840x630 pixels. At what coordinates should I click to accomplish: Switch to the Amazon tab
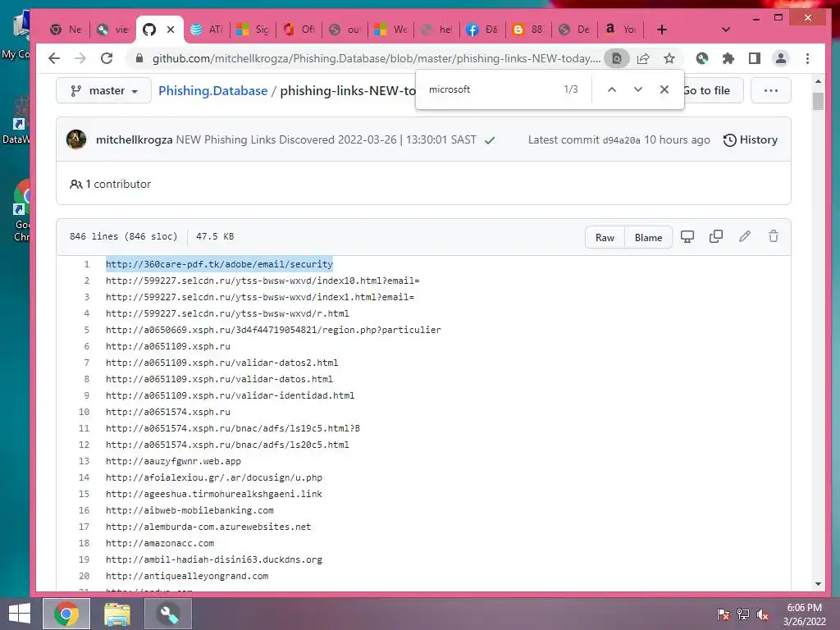point(620,30)
